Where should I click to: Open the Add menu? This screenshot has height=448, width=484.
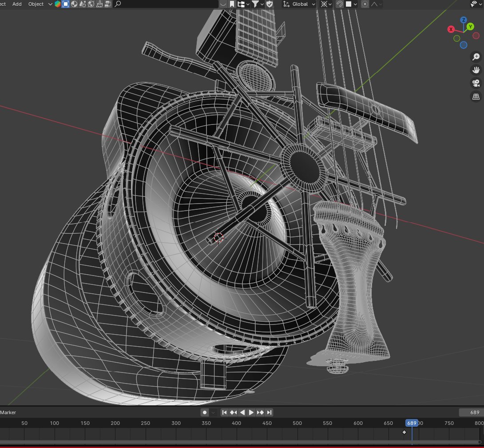(16, 4)
